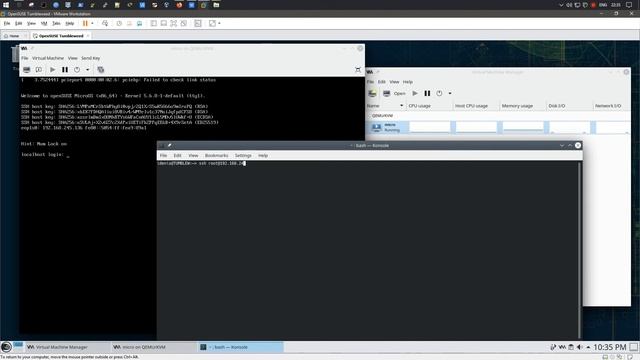Screen dimensions: 640x360
Task: Click VMware show library sidebar layout icon
Action: (x=154, y=23)
